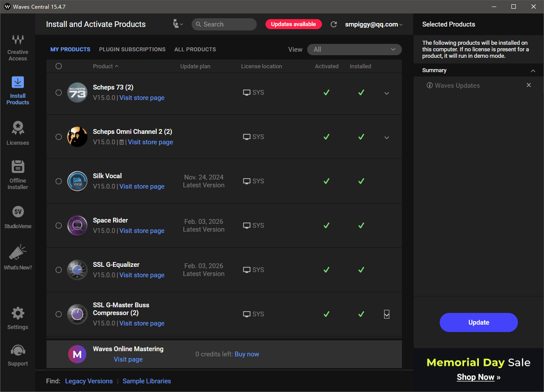Switch to the ALL PRODUCTS tab
544x392 pixels.
(x=195, y=50)
